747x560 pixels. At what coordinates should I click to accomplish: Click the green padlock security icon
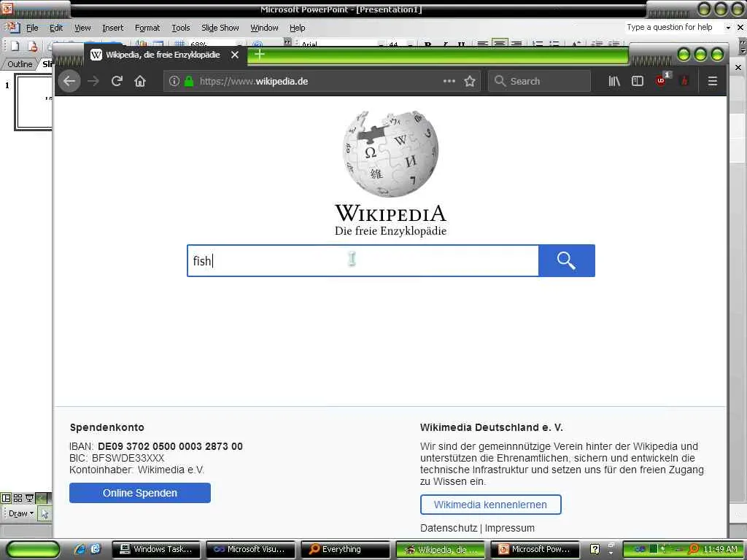(x=189, y=81)
